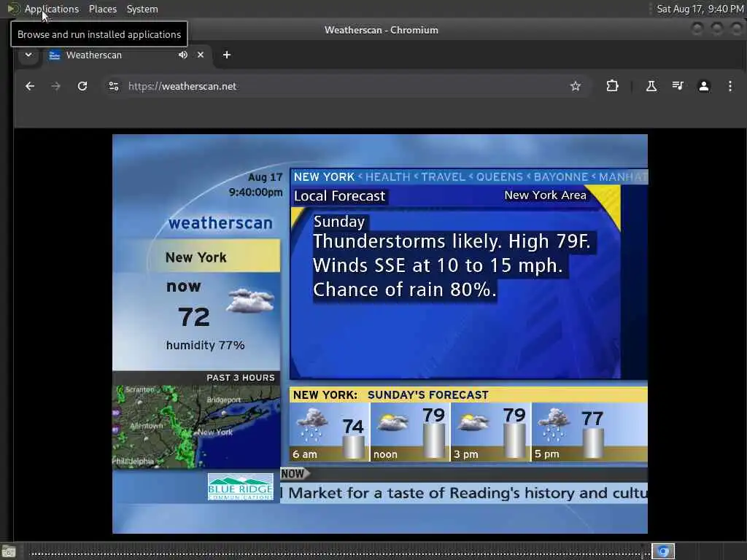The image size is (747, 560).
Task: Click the 5 pm temperature 77
Action: (592, 419)
